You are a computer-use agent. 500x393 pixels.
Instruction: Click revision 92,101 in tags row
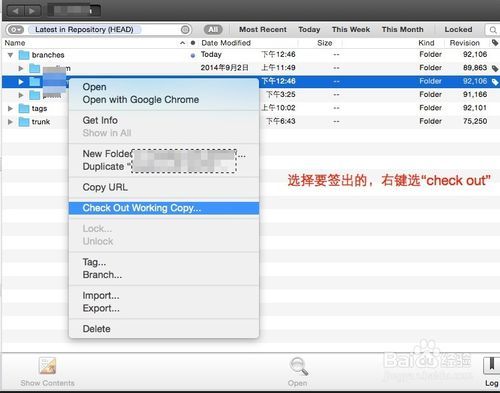475,108
